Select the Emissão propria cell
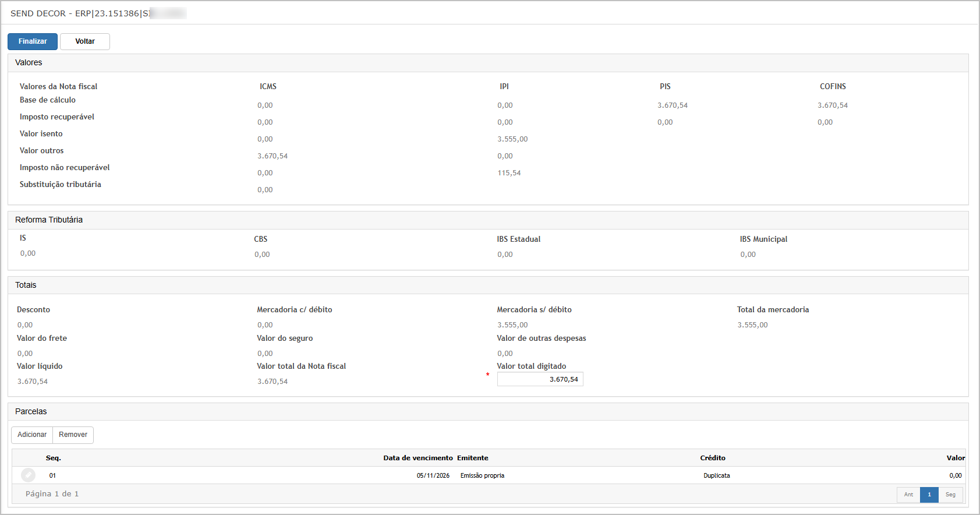 point(483,476)
